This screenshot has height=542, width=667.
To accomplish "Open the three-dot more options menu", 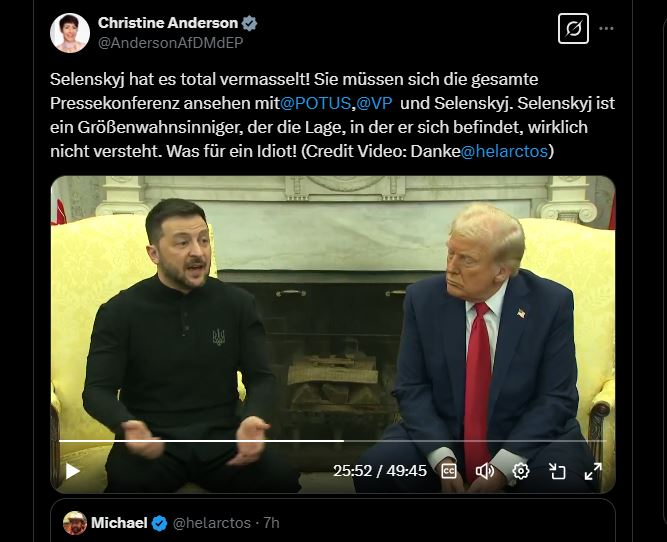I will [x=606, y=29].
